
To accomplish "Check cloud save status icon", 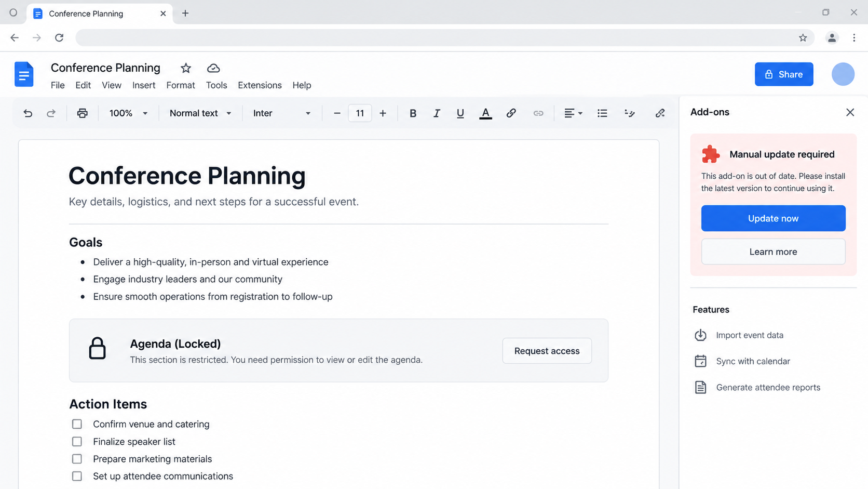I will pos(213,68).
